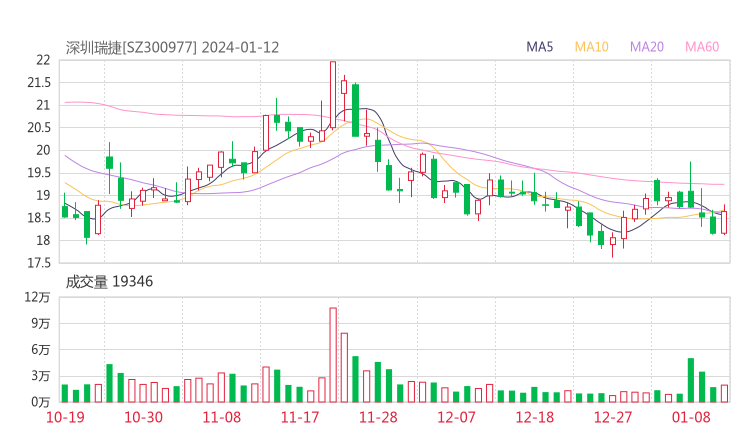Click the 10-19 date axis label

tap(65, 417)
